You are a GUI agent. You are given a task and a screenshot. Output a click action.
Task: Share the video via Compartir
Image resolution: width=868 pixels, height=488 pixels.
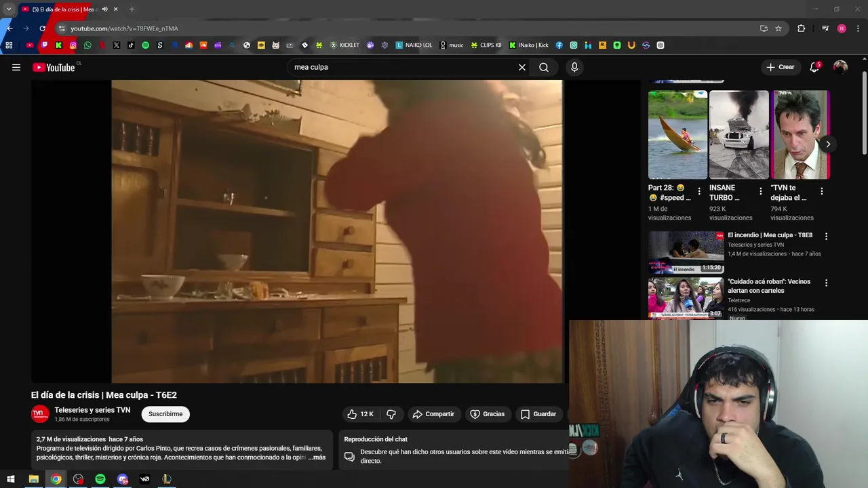(x=433, y=414)
